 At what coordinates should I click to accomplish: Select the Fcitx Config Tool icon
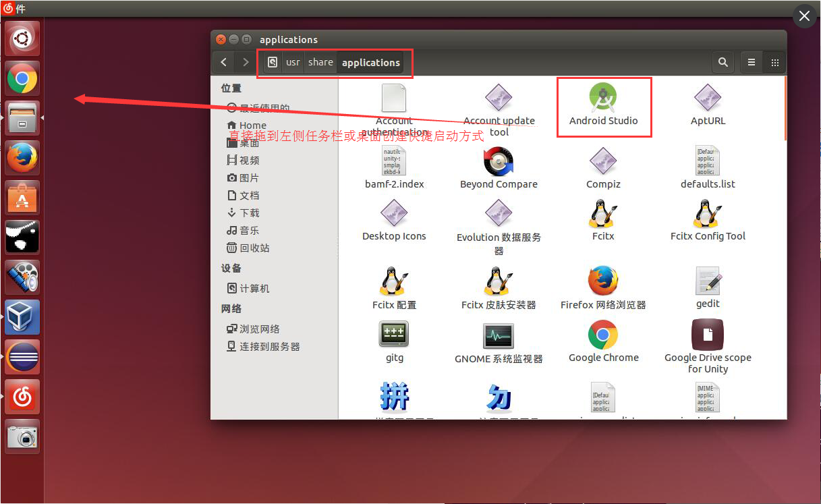pos(708,214)
